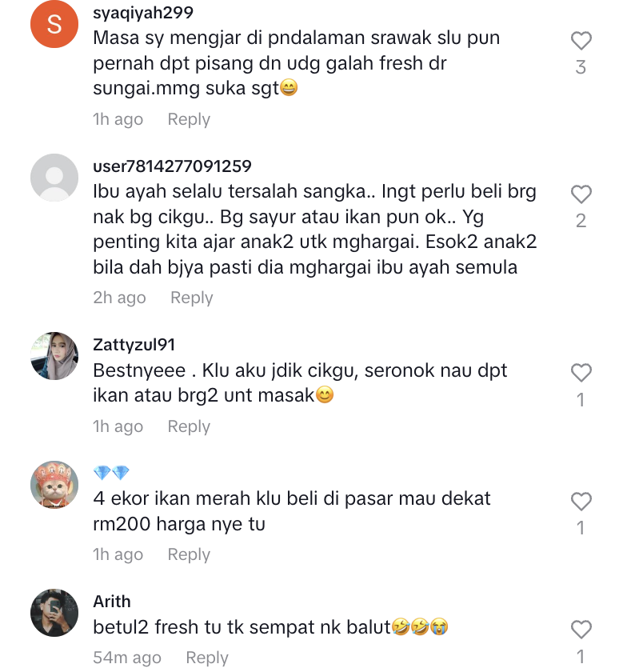This screenshot has width=619, height=672.
Task: Reply to the ikan merah comment
Action: coord(189,554)
